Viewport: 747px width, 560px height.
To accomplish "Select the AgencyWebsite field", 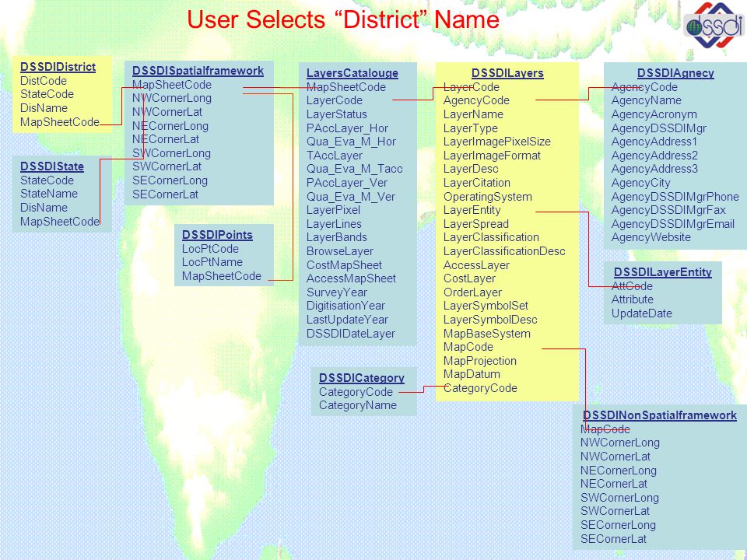I will [x=651, y=238].
